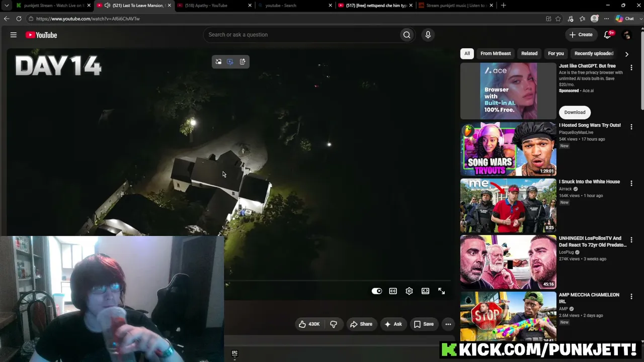Select the Related filter chip
644x362 pixels.
[x=529, y=53]
